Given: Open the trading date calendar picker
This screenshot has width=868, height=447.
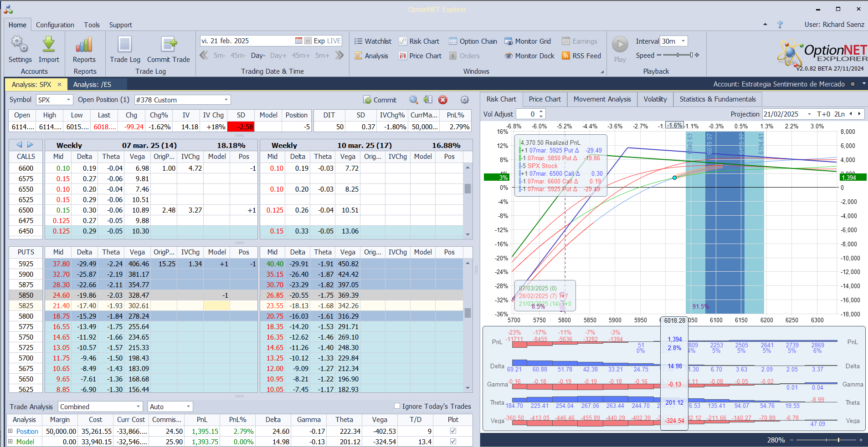Looking at the screenshot, I should 298,41.
